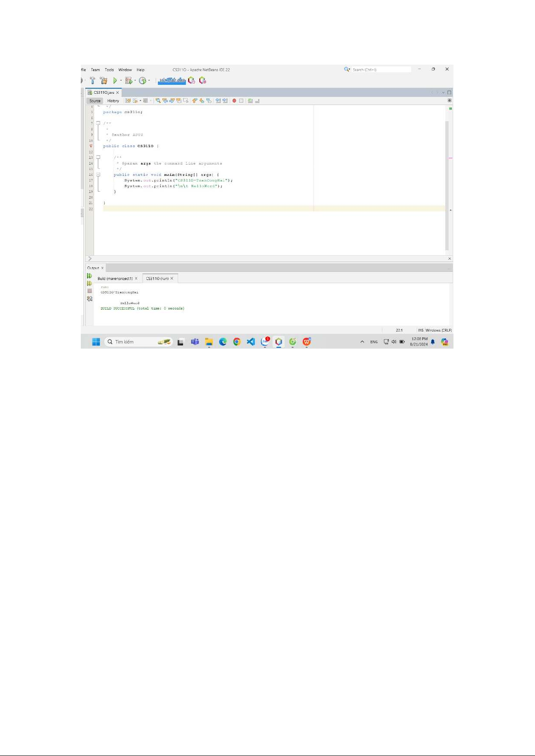Start macro recording with red circle

234,101
